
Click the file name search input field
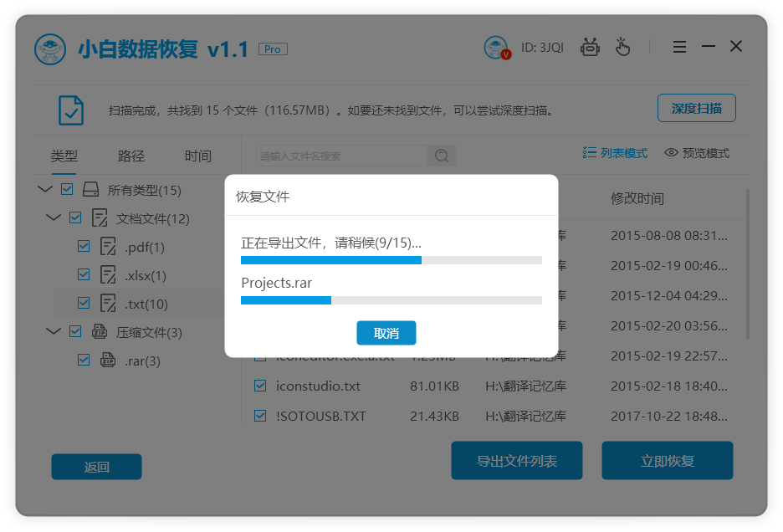[x=341, y=156]
